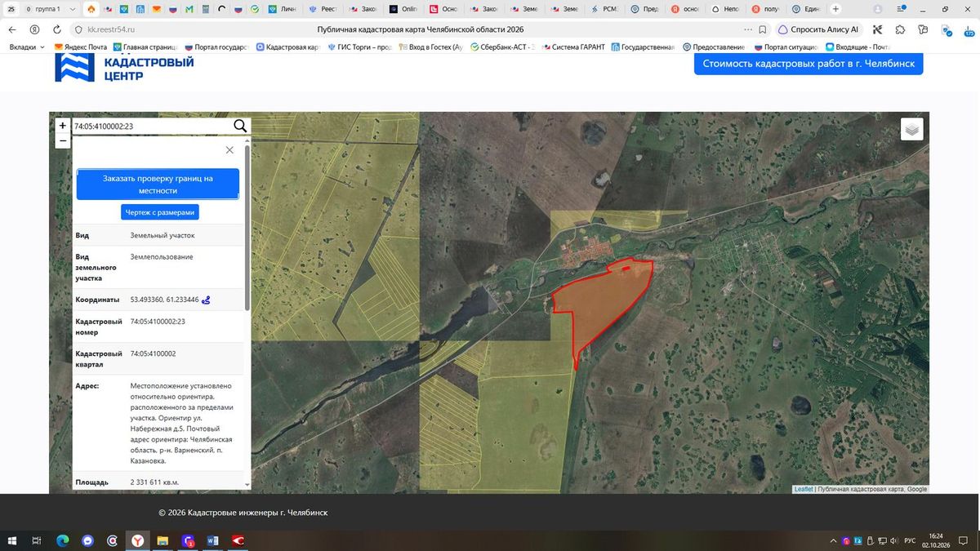
Task: Close the parcel info panel
Action: click(x=229, y=150)
